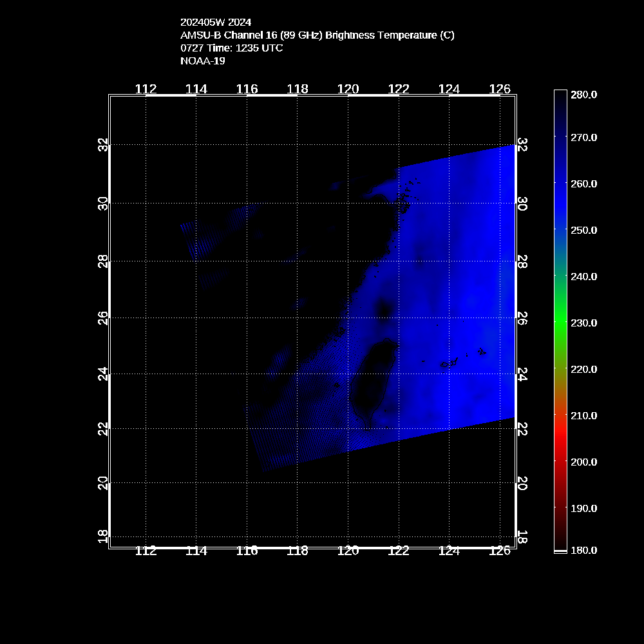Click longitude label 118 on the bottom axis
The width and height of the screenshot is (644, 644).
pos(298,551)
